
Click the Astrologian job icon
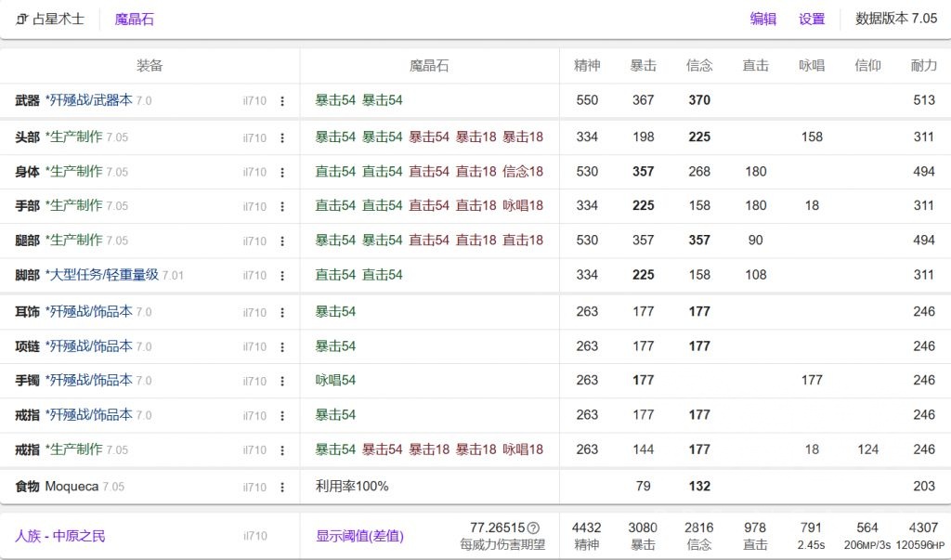coord(20,18)
